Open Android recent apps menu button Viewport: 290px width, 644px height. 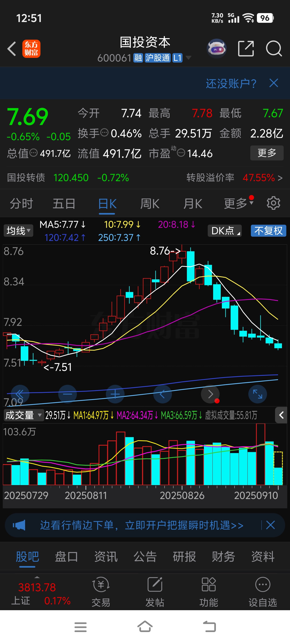click(81, 627)
